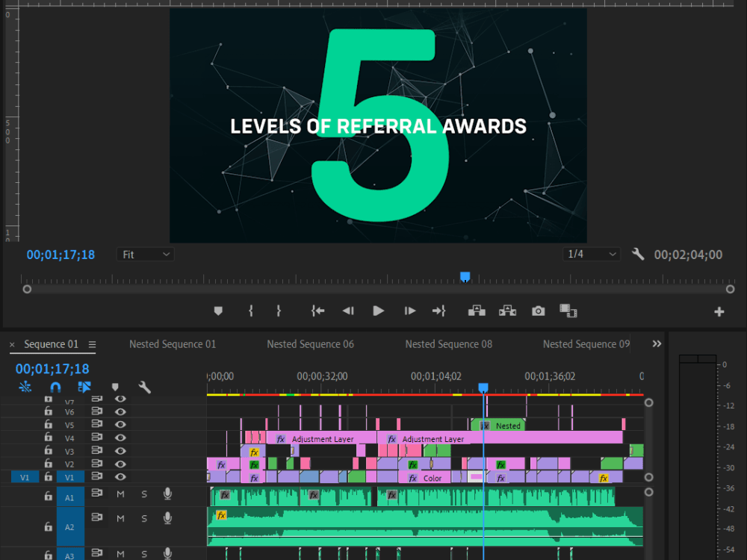Screen dimensions: 747x560
Task: Enable voice-over record on A2
Action: 167,518
